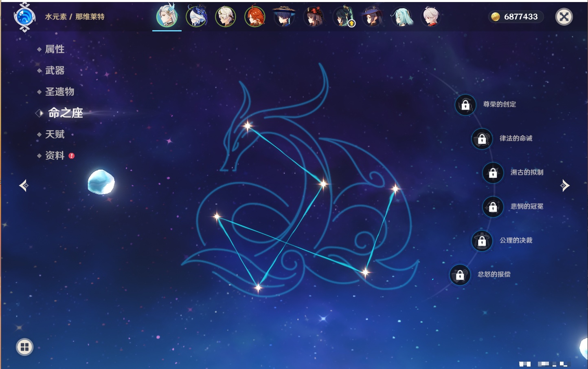Go to previous character with left arrow

[x=24, y=186]
